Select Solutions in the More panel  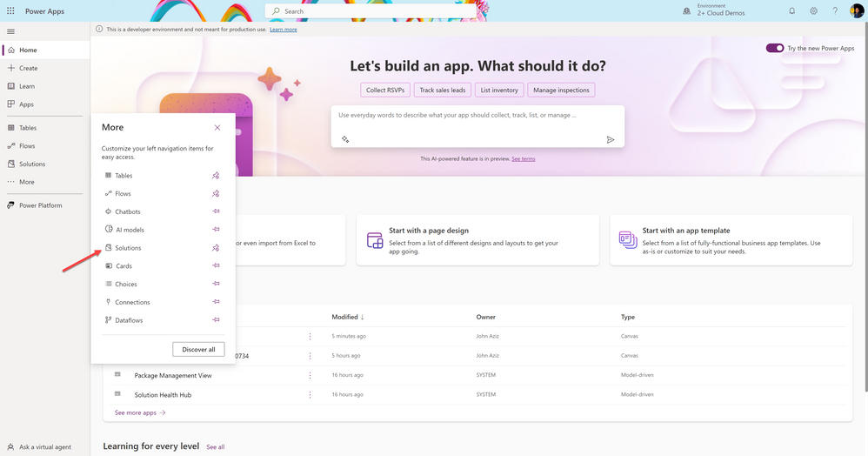128,248
